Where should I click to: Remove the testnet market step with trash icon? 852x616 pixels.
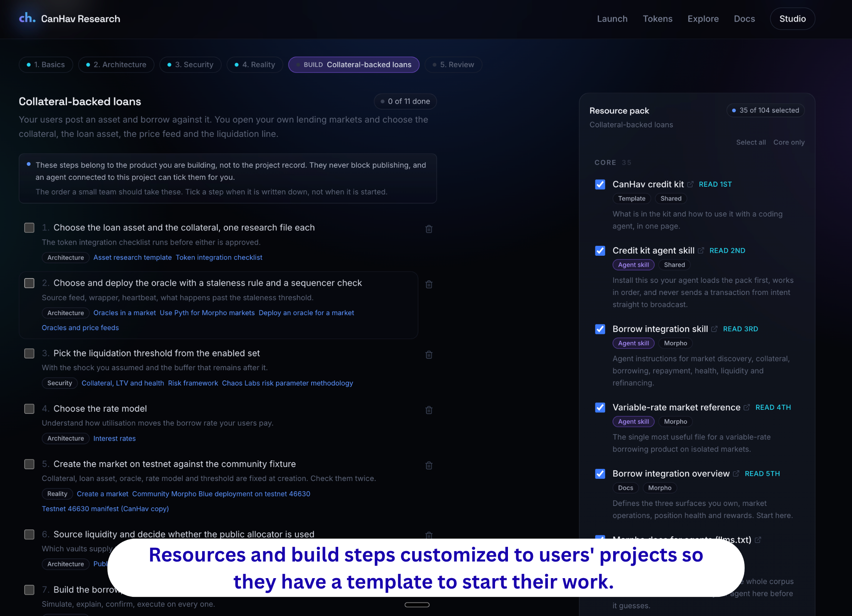[x=429, y=465]
